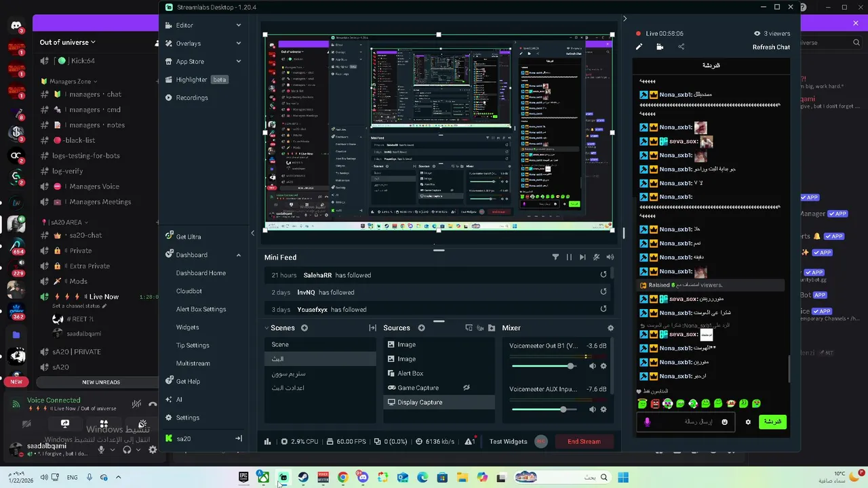The height and width of the screenshot is (488, 868).
Task: Collapse the Dashboard section chevron
Action: pos(238,255)
